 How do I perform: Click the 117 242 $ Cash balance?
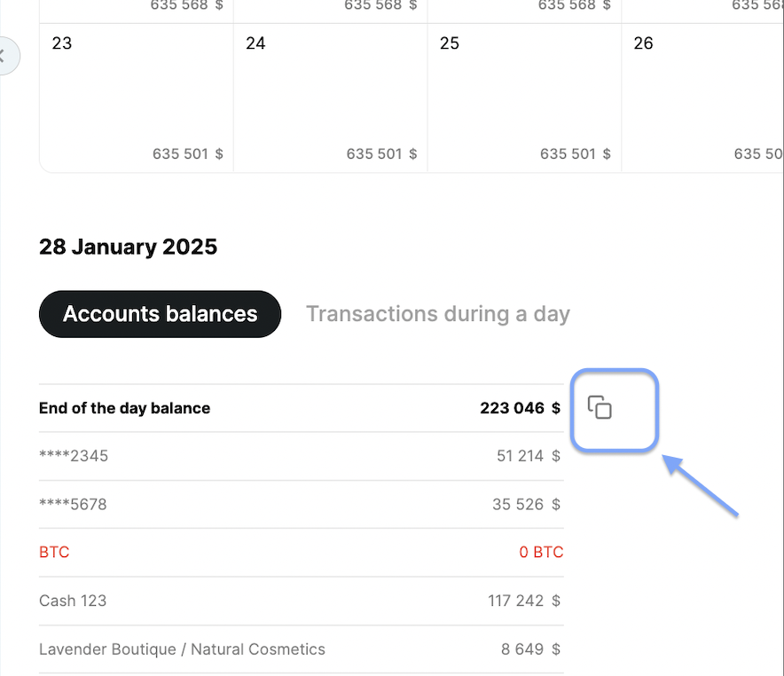(524, 601)
